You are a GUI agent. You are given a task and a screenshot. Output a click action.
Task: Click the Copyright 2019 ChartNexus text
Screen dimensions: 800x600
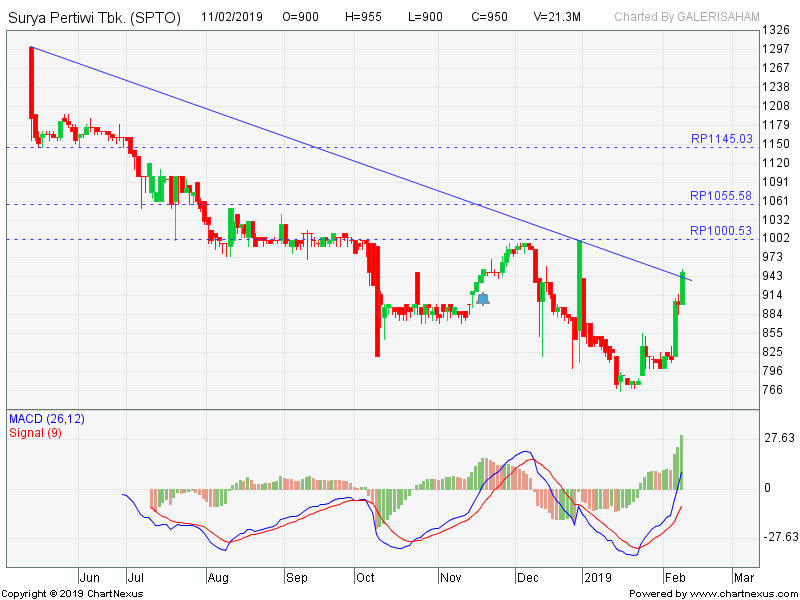tap(73, 593)
